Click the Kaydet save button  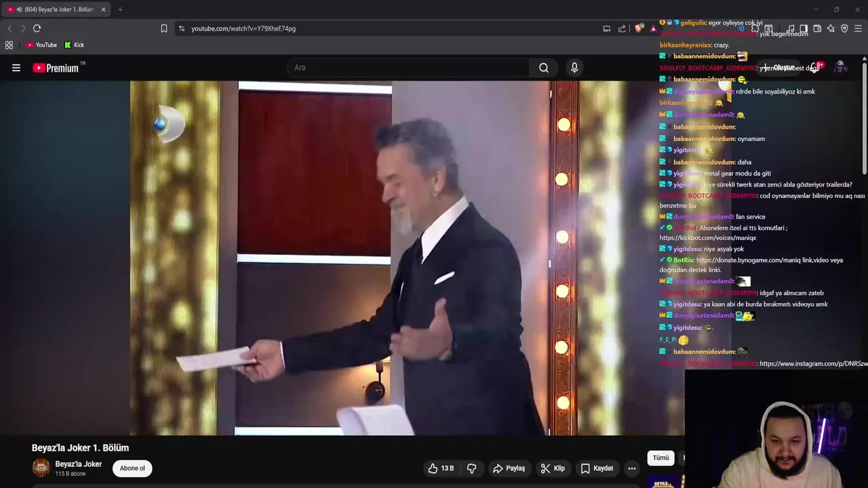coord(597,468)
